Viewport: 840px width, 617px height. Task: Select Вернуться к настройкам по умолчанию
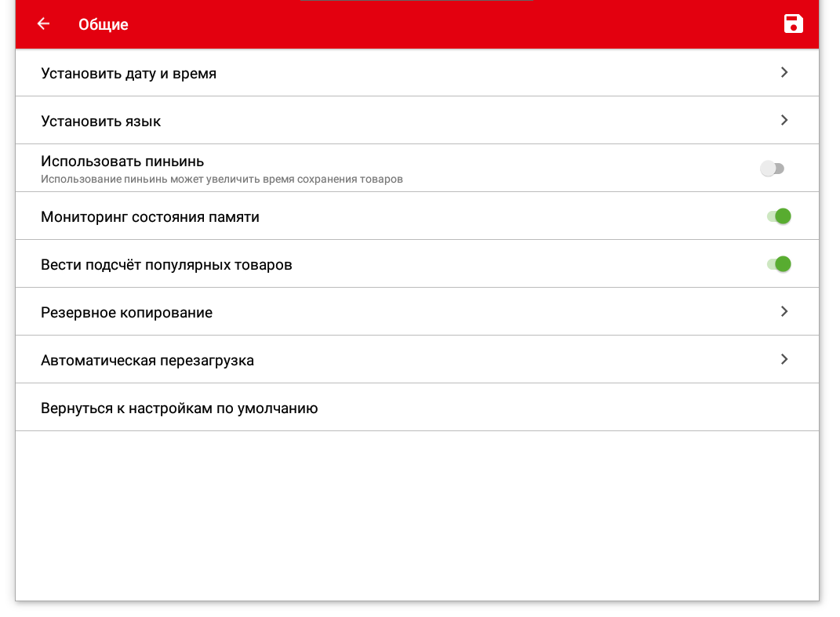coord(416,408)
